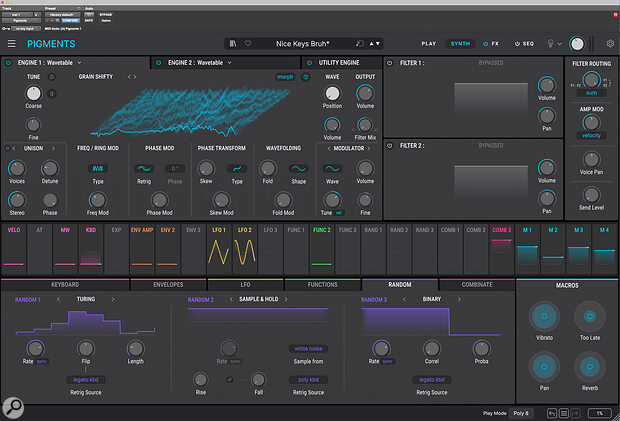The image size is (620, 421).
Task: Switch to the Functions tab
Action: tap(323, 285)
